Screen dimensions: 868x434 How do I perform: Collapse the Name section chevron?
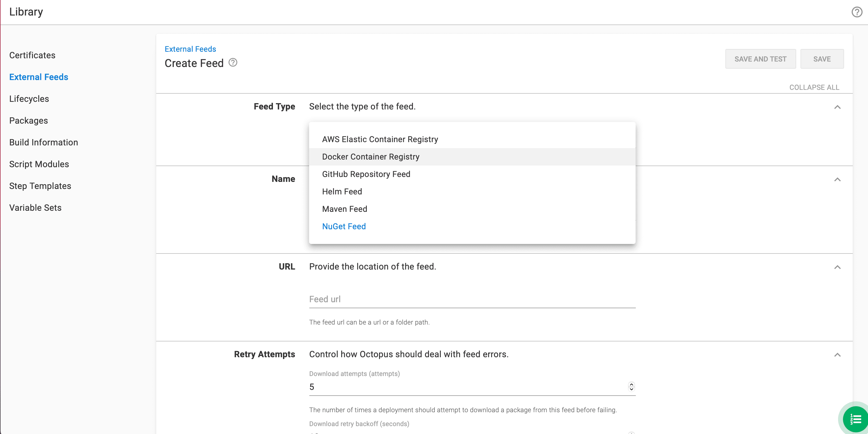(837, 179)
